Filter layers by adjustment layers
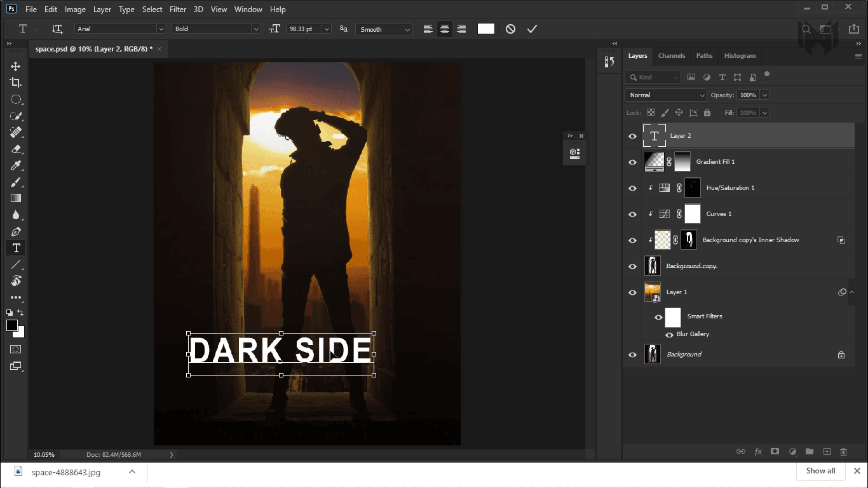Viewport: 868px width, 488px height. [707, 78]
